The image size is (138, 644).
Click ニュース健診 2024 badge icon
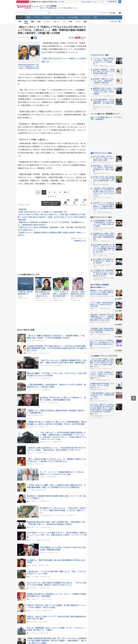[x=92, y=118]
